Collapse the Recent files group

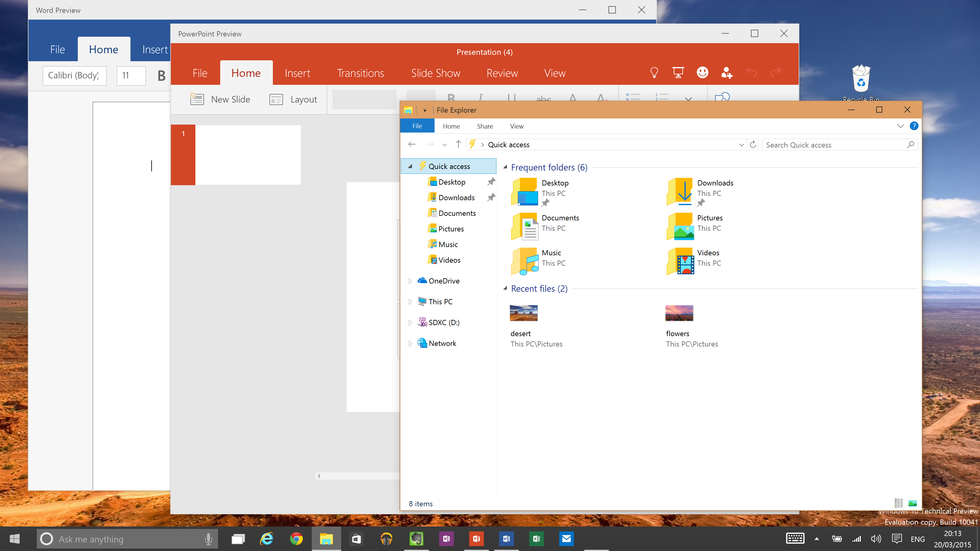505,288
